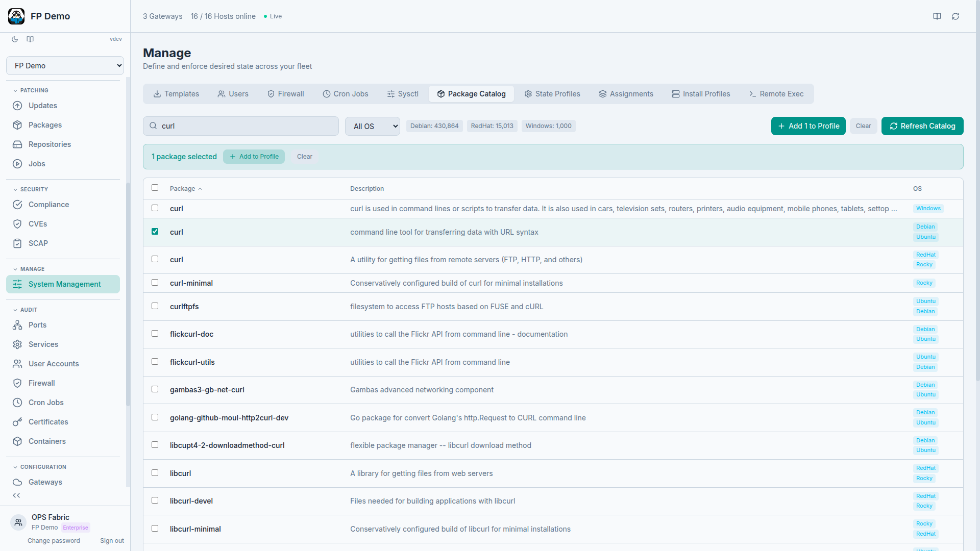
Task: Open the All OS filter dropdown
Action: click(x=372, y=126)
